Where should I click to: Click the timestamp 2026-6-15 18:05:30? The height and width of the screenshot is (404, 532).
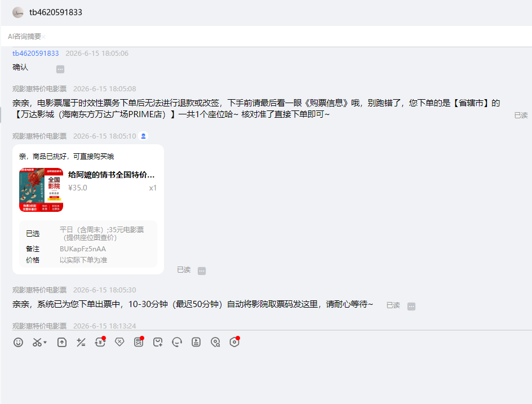(x=104, y=290)
